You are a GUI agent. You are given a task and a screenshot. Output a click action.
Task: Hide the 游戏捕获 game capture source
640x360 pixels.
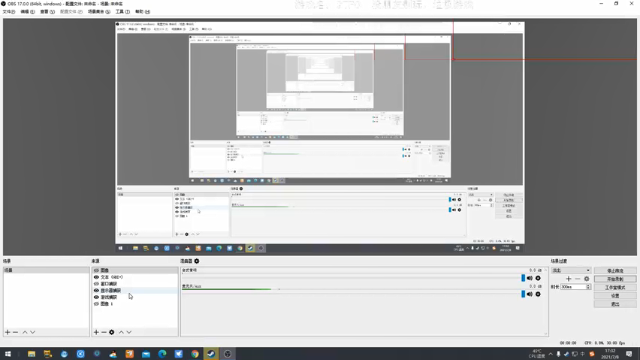tap(96, 297)
